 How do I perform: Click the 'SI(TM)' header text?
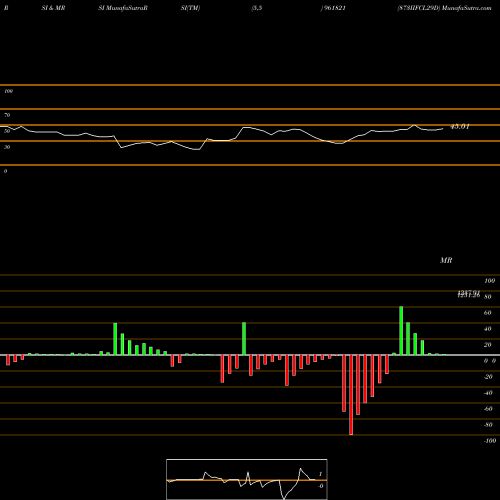pyautogui.click(x=190, y=8)
